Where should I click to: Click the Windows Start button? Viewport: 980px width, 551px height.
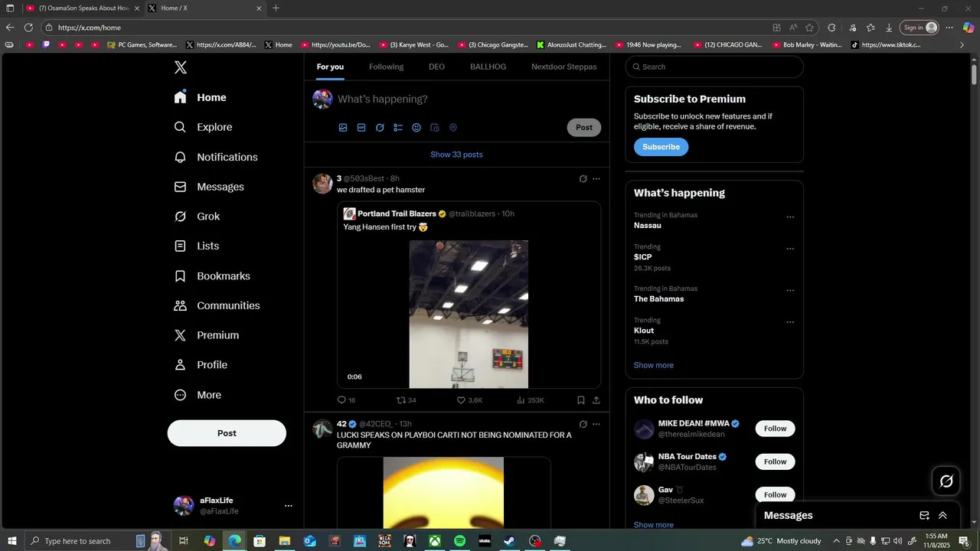[12, 541]
